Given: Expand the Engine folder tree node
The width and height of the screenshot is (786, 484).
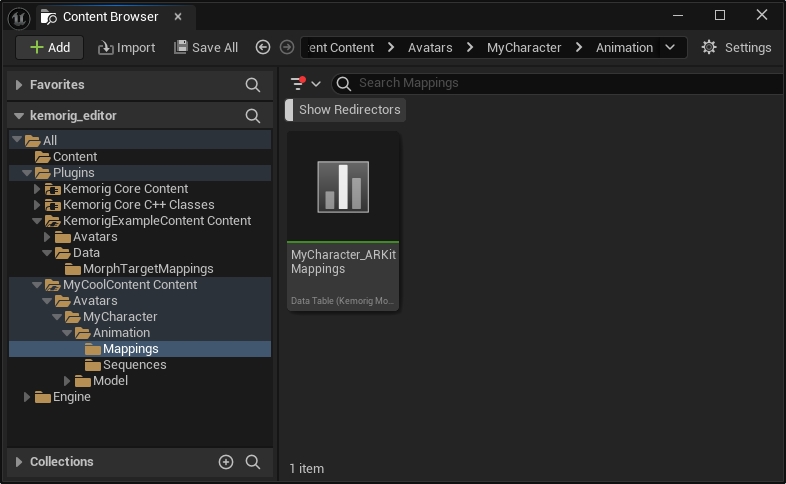Looking at the screenshot, I should pos(28,397).
